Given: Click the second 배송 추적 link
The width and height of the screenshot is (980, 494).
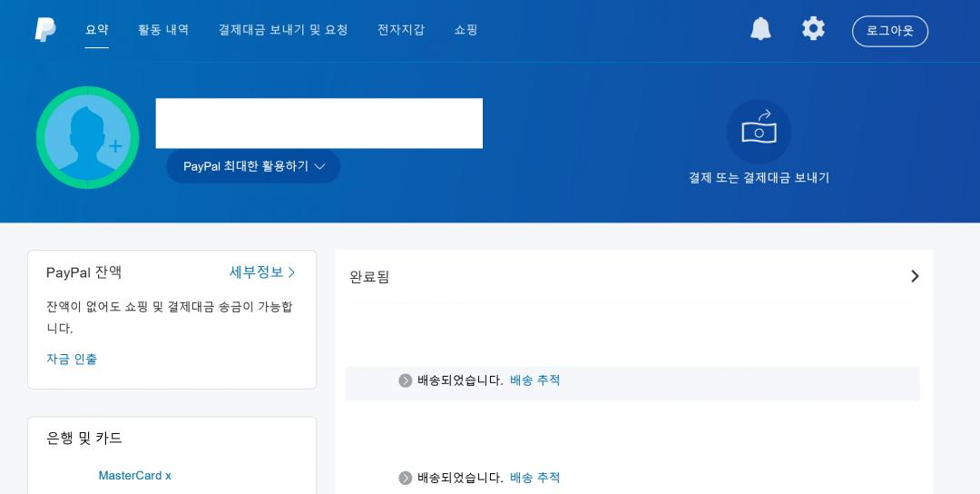Looking at the screenshot, I should [x=534, y=478].
